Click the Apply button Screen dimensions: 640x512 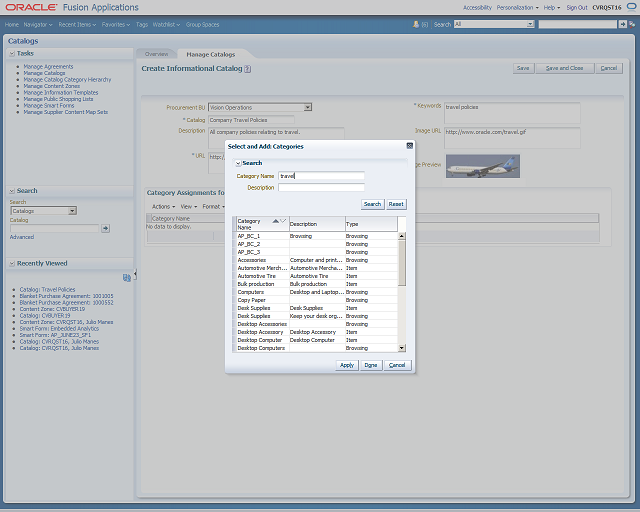[x=347, y=365]
